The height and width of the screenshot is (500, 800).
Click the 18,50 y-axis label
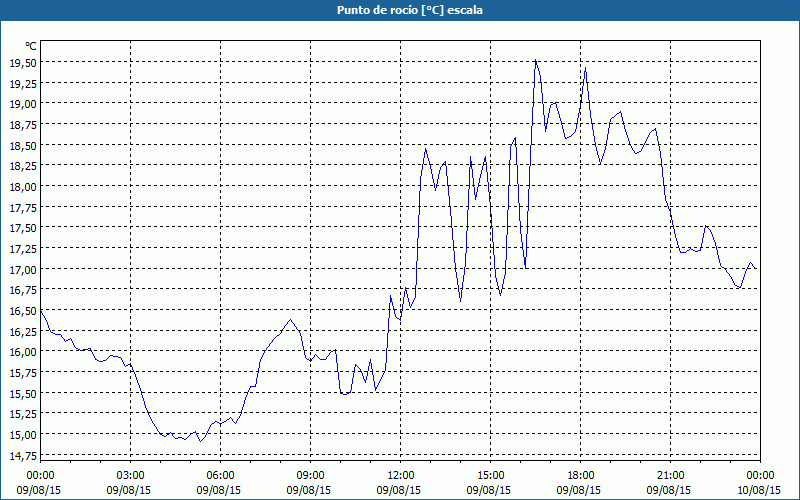23,145
